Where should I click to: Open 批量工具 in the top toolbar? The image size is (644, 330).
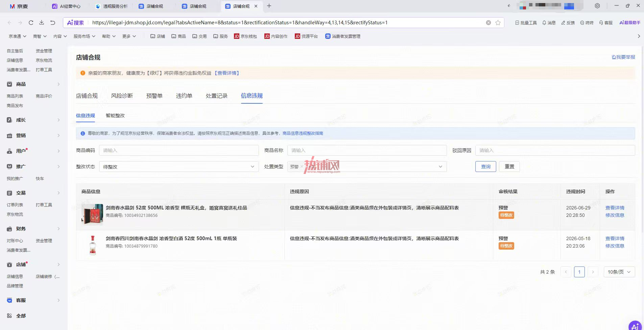(x=526, y=23)
